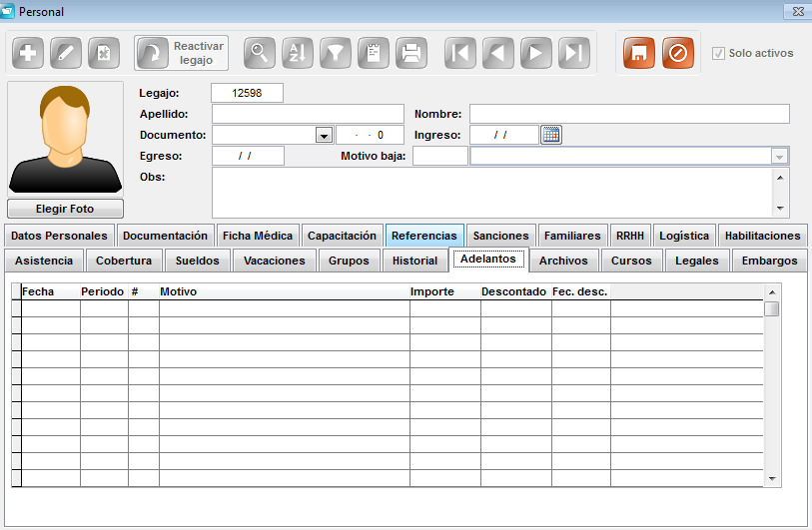Click the Documento number field

point(370,135)
